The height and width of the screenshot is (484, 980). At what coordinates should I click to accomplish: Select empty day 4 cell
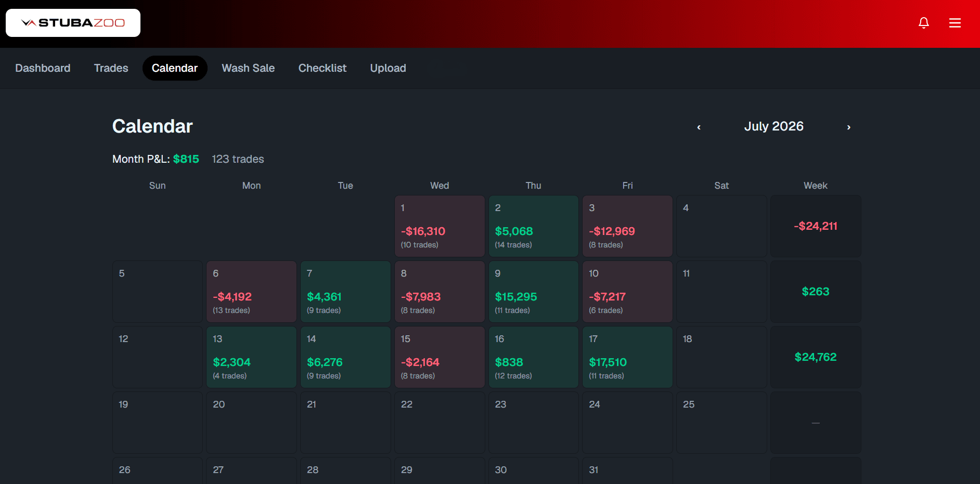point(721,226)
